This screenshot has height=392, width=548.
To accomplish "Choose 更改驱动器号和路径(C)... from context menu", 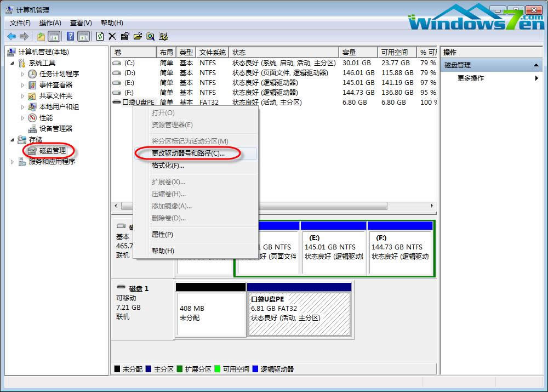I will [x=188, y=154].
